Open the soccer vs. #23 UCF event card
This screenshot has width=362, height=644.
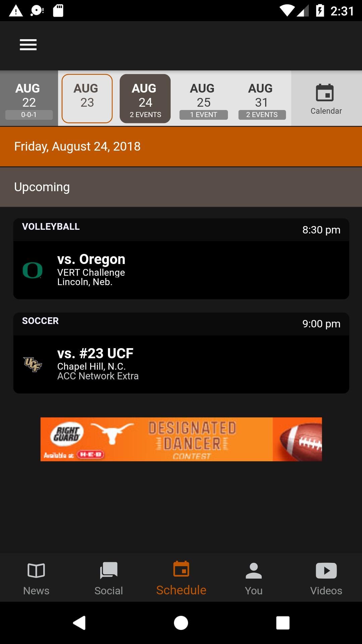click(181, 353)
